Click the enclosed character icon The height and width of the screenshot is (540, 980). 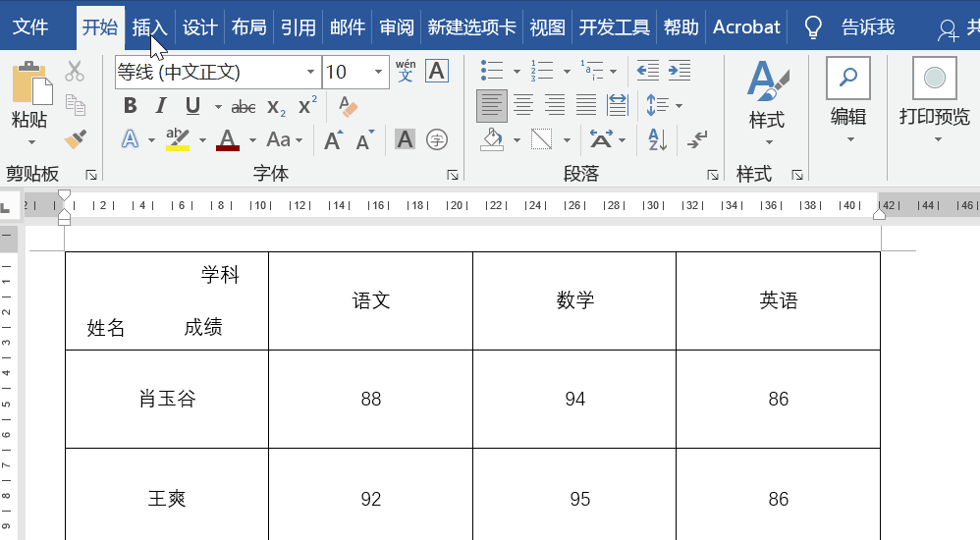coord(437,139)
